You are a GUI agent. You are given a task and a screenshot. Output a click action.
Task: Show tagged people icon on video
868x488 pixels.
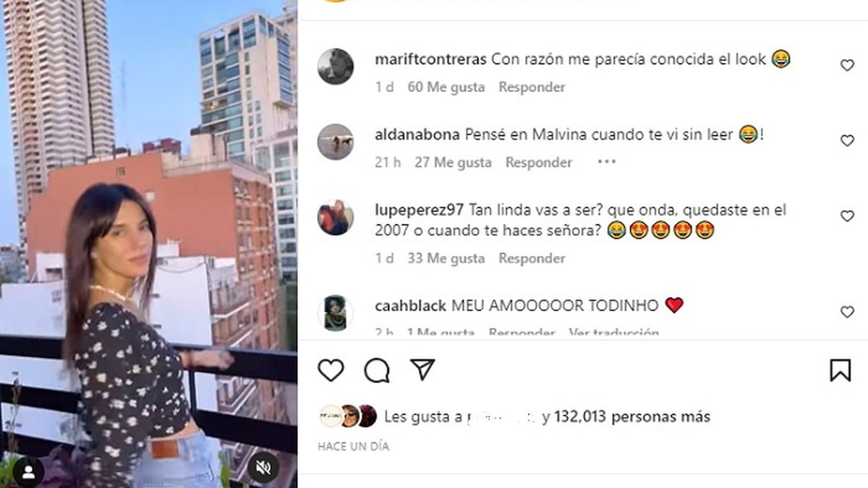pyautogui.click(x=28, y=472)
